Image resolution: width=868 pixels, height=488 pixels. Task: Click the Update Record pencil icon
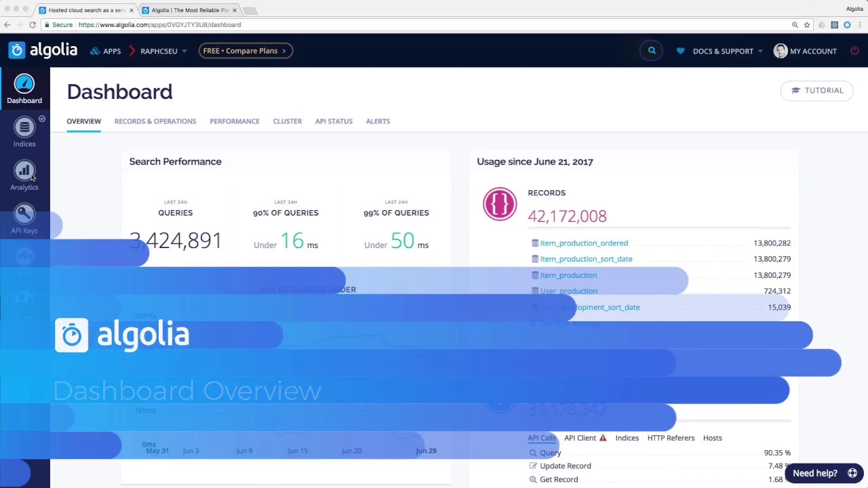tap(533, 466)
